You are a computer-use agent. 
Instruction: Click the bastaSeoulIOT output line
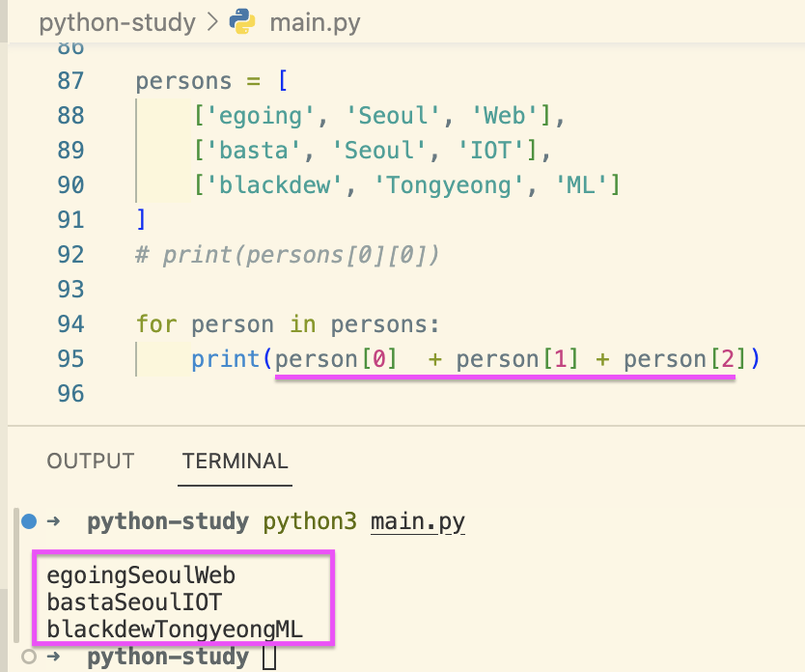134,602
